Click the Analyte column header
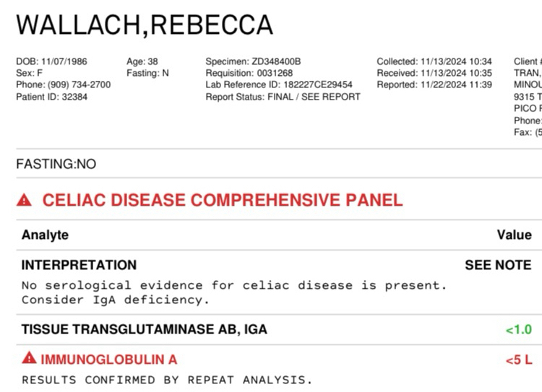 45,235
